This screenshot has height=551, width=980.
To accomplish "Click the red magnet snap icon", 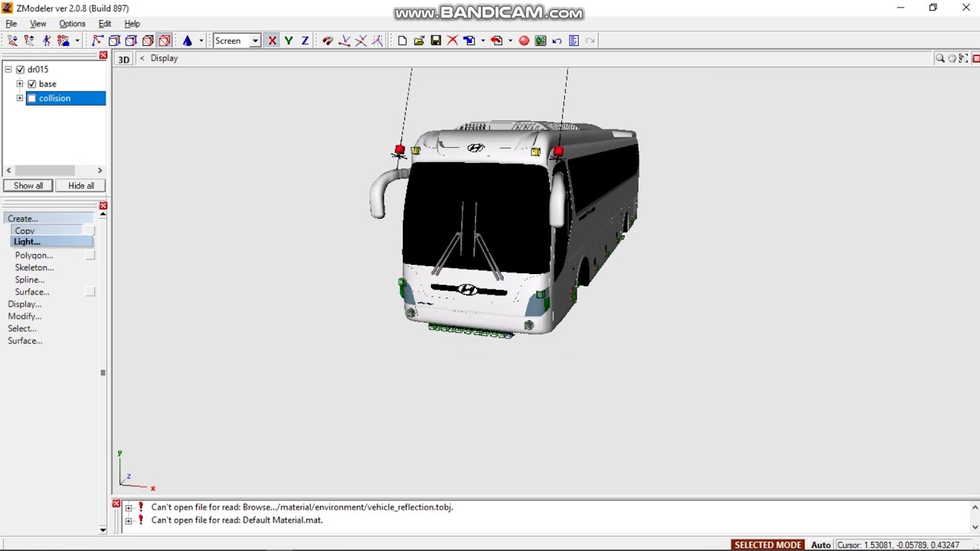I will pos(328,41).
